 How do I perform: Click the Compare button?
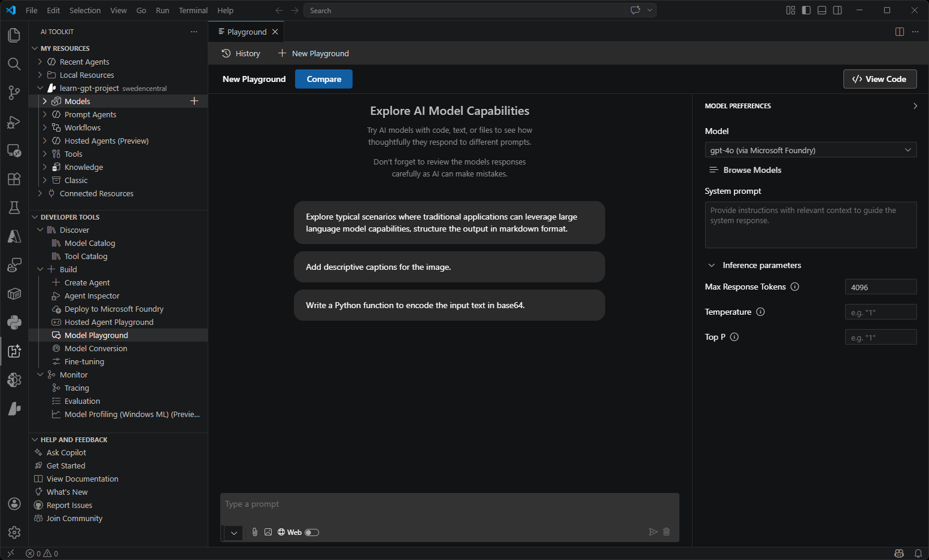pyautogui.click(x=323, y=78)
